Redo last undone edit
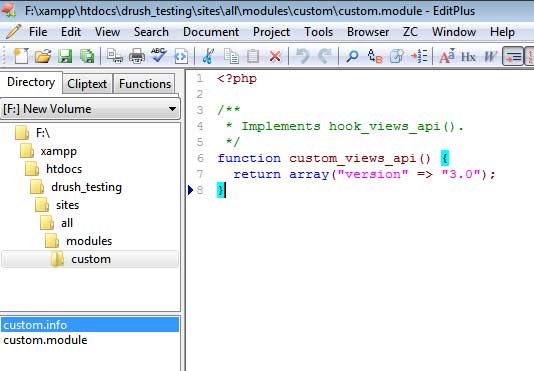Viewport: 534px width, 371px height. [x=325, y=56]
